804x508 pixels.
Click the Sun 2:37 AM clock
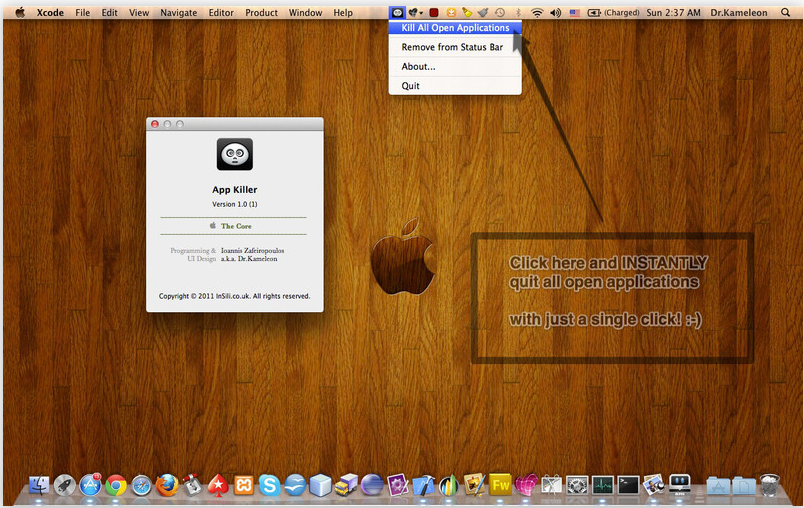pos(673,13)
